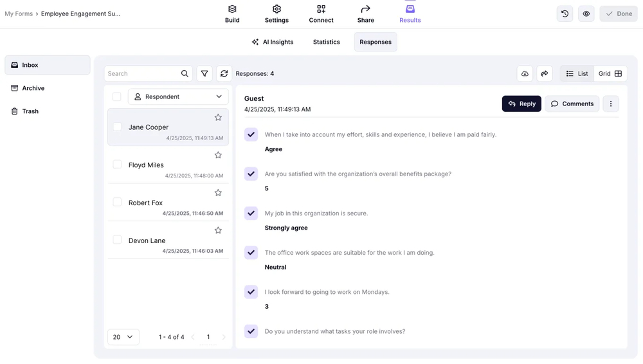Image resolution: width=643 pixels, height=364 pixels.
Task: Click the cloud download icon
Action: [525, 74]
